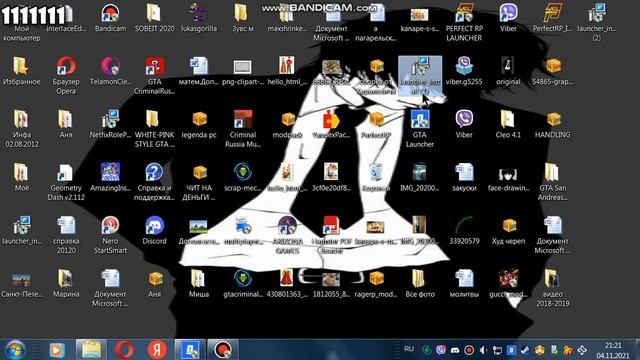Open the volume speaker tray icon
Screen dimensions: 640x360
point(483,350)
